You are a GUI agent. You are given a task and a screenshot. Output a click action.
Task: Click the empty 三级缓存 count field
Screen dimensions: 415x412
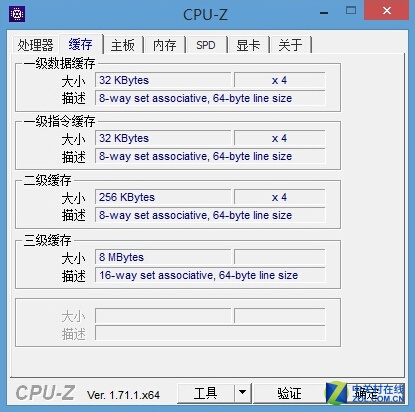click(x=279, y=257)
